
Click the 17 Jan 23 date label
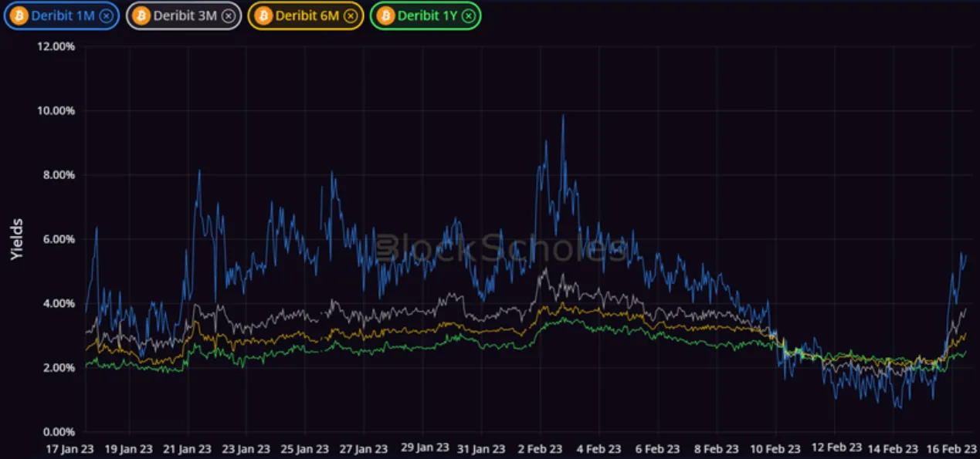69,448
